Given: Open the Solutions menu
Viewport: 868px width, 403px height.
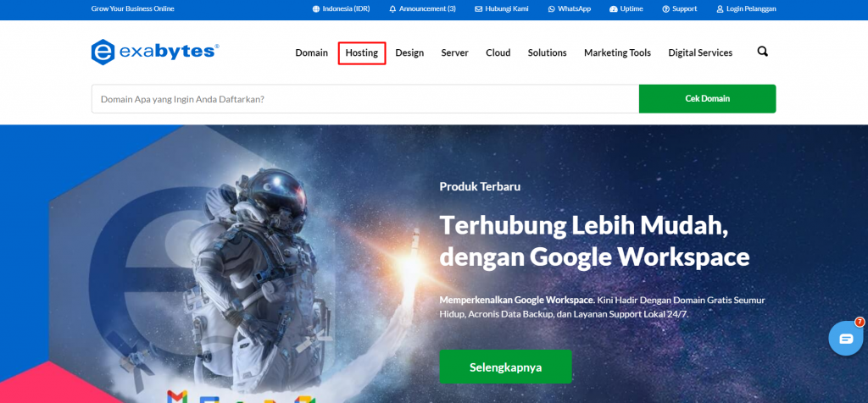Looking at the screenshot, I should [547, 52].
